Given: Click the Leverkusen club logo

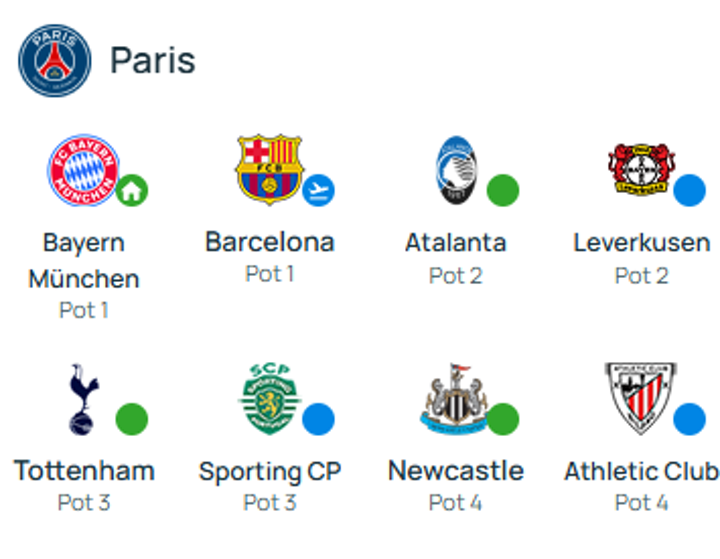Looking at the screenshot, I should [640, 170].
